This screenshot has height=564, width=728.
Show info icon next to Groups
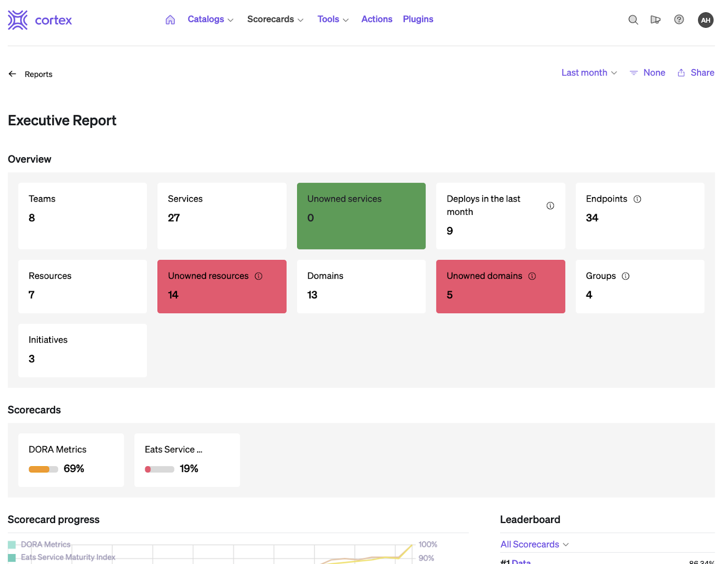[x=626, y=276]
